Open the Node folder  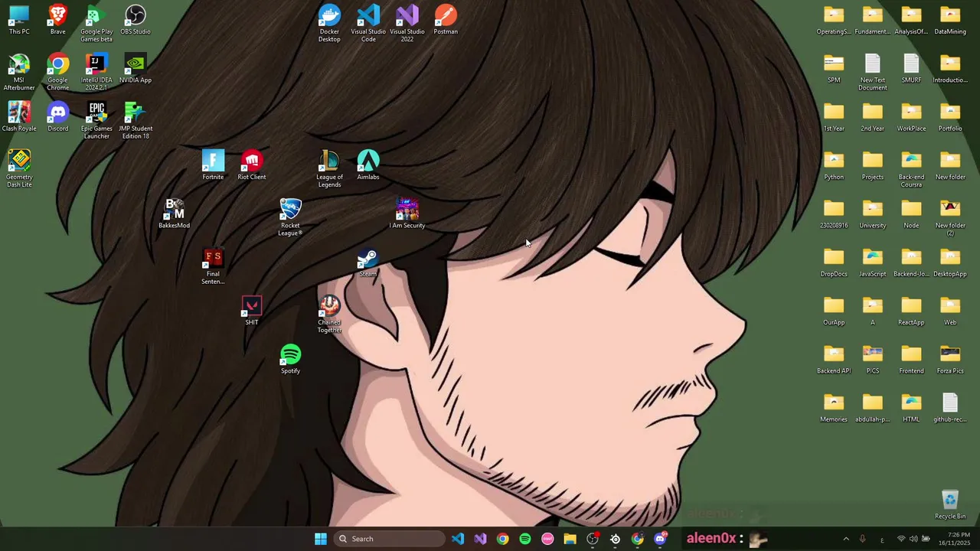pos(911,214)
